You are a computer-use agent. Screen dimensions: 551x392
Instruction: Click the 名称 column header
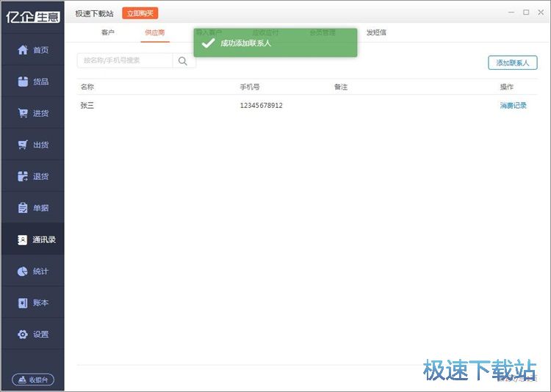(x=87, y=87)
